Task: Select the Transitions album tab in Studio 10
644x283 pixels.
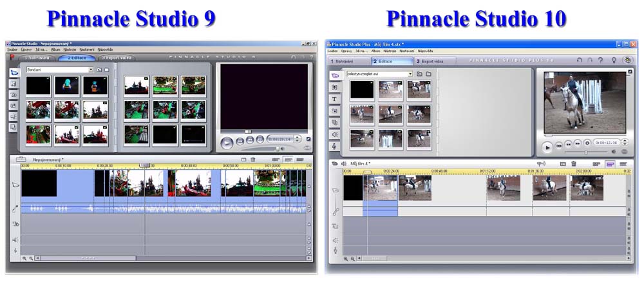Action: click(x=335, y=87)
